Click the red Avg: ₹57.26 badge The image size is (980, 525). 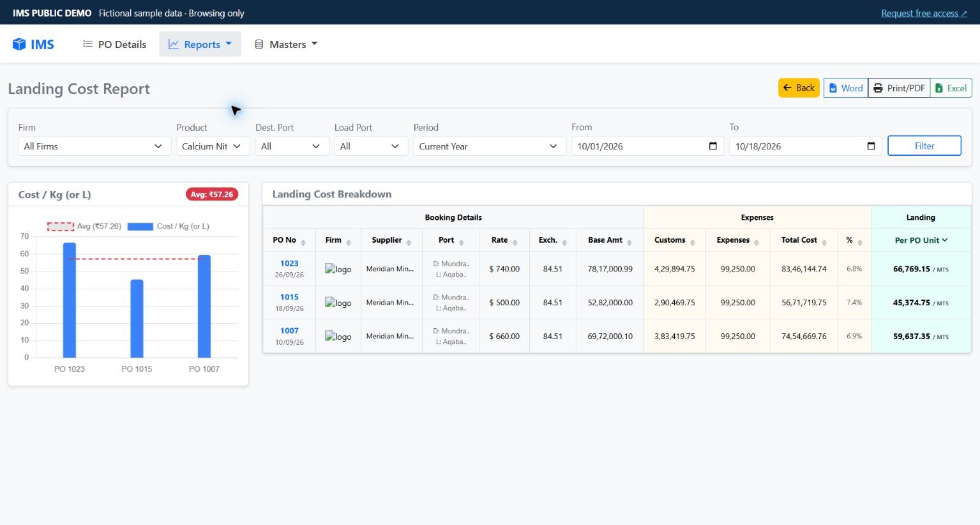(x=212, y=194)
